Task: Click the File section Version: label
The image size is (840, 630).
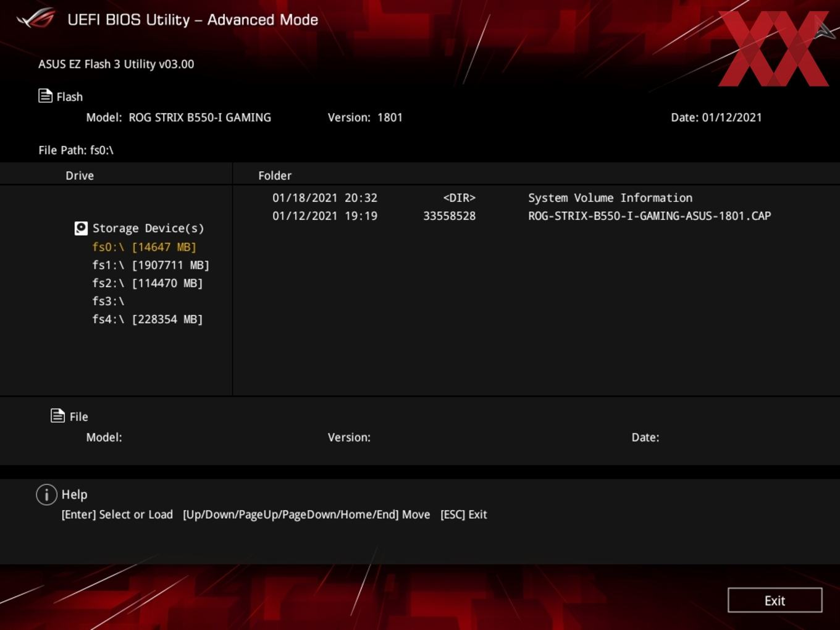Action: coord(349,437)
